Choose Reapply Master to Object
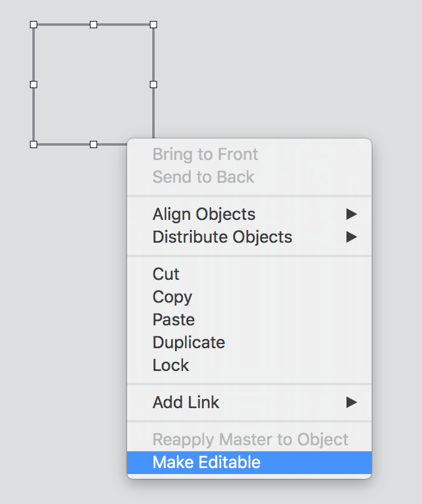 pos(250,439)
